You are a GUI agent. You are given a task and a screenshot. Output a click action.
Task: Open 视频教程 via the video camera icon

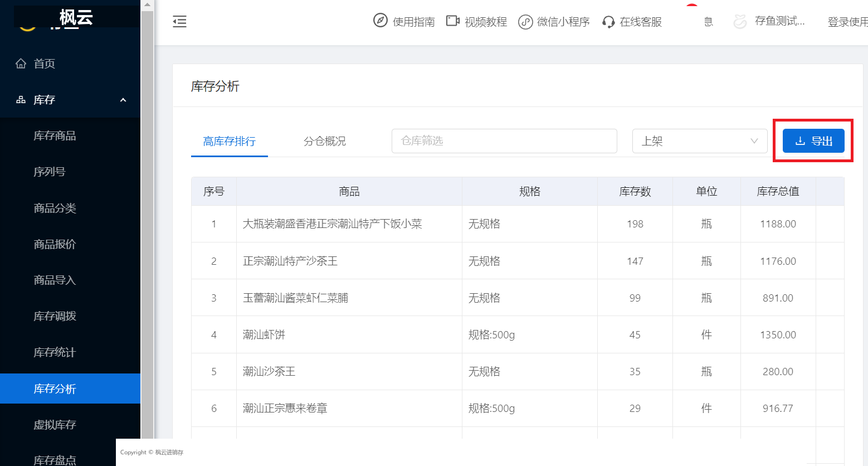452,21
